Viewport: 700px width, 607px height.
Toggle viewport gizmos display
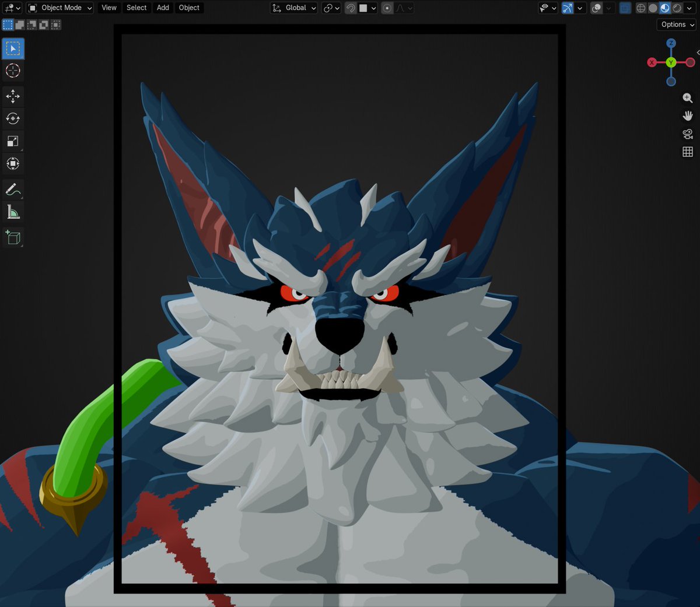[x=568, y=8]
